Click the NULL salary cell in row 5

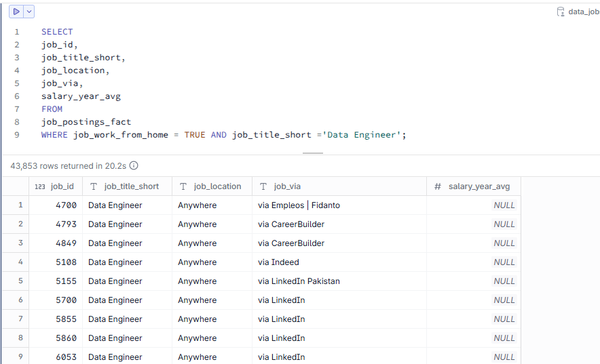coord(474,281)
